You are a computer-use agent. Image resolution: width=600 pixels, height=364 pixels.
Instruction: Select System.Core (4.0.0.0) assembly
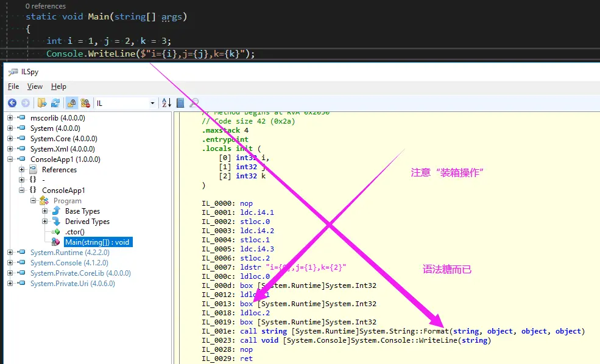64,138
